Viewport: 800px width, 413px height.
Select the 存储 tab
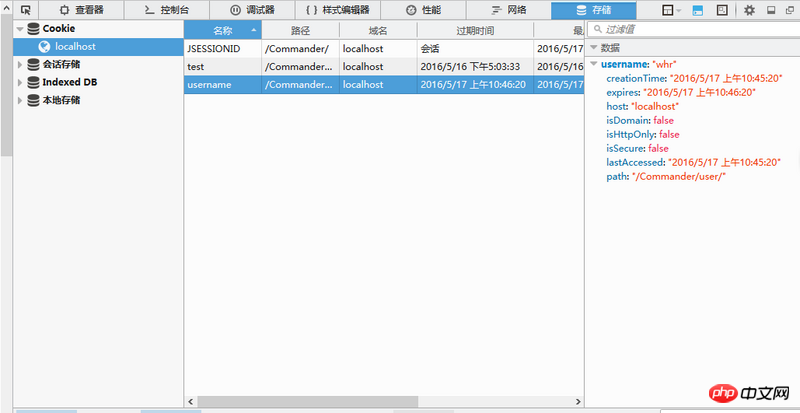coord(593,10)
